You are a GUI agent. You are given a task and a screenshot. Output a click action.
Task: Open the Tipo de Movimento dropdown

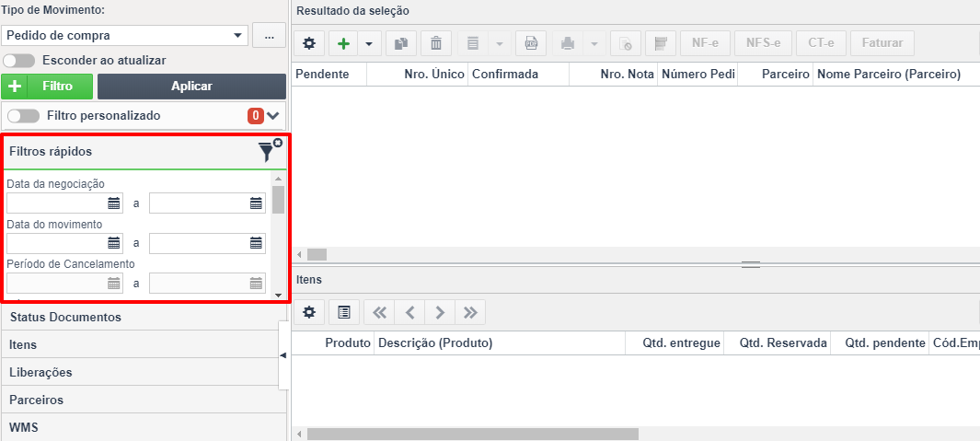click(125, 36)
